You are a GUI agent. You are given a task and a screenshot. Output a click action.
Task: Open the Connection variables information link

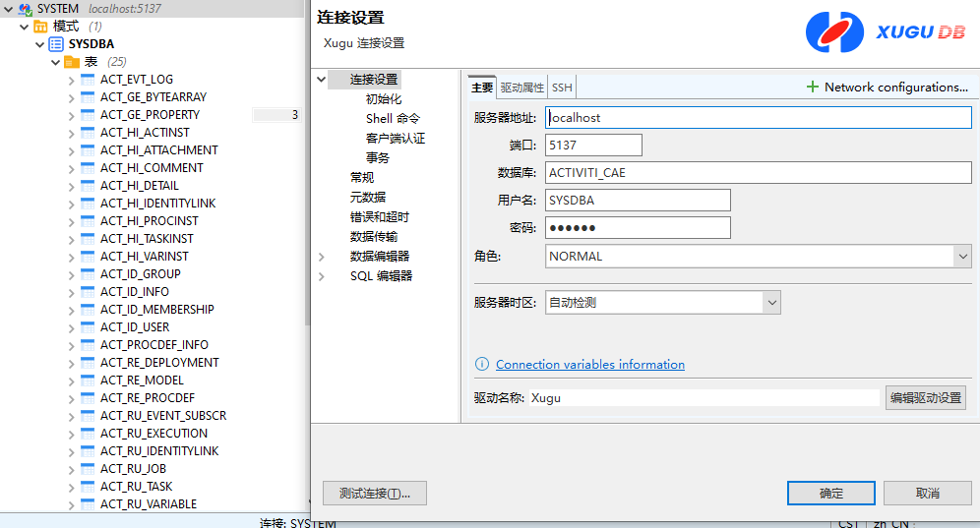590,364
